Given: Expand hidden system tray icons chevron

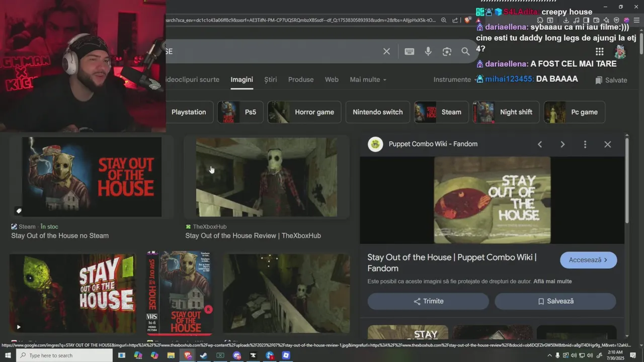Looking at the screenshot, I should tap(549, 355).
